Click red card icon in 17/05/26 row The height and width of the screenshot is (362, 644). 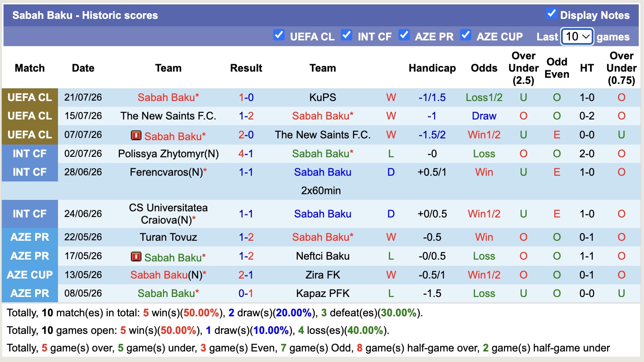coord(136,257)
